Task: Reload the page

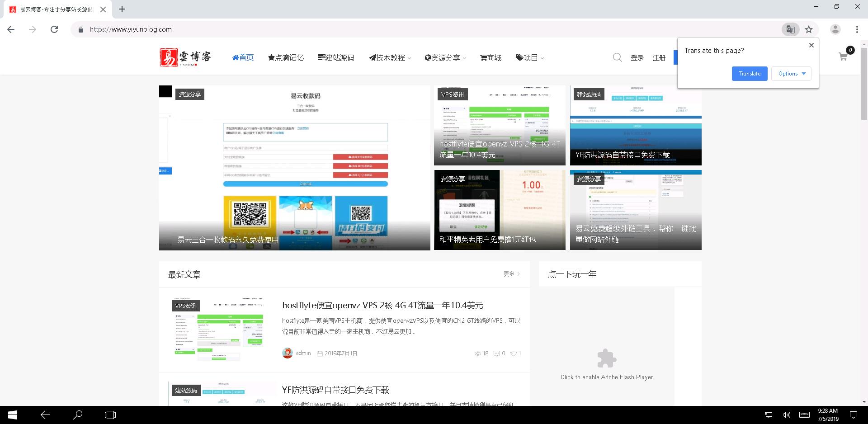Action: (54, 29)
